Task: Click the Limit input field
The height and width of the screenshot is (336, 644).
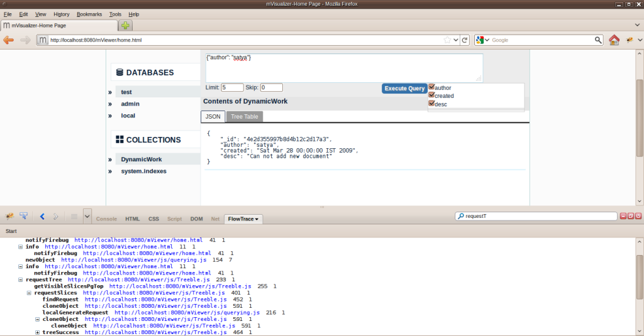Action: click(232, 87)
